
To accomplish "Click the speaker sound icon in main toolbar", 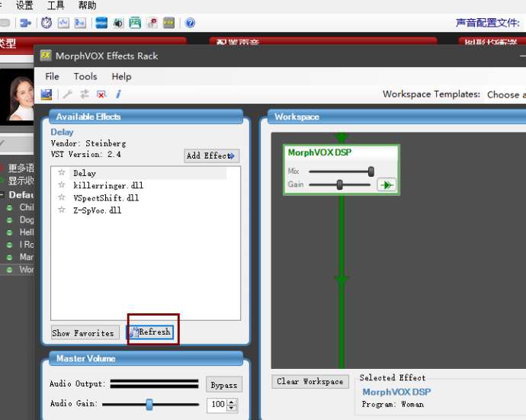I will 118,23.
